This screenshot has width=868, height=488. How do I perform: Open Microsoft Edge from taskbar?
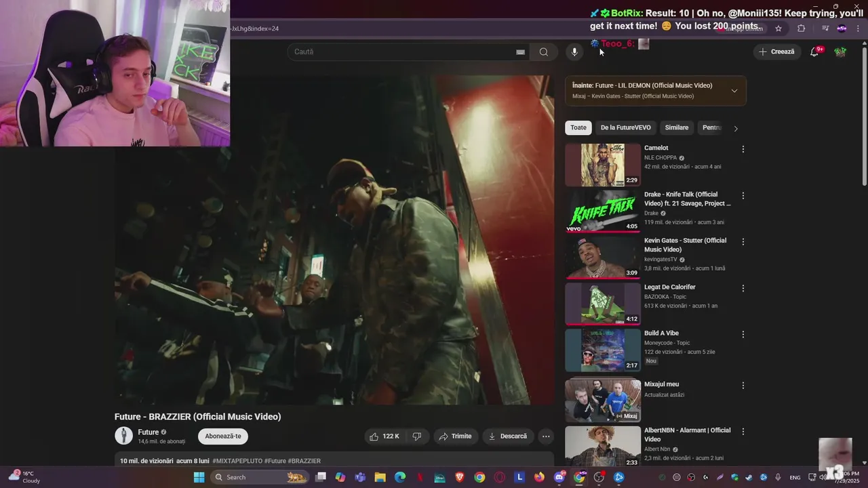[400, 477]
